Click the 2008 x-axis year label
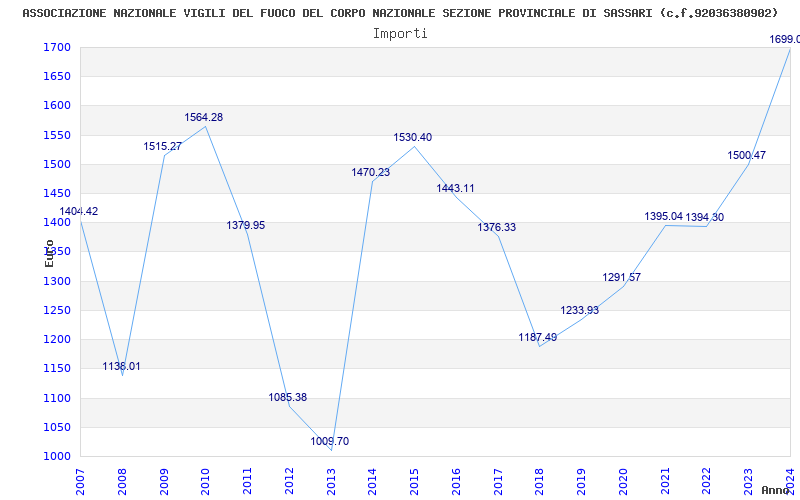The height and width of the screenshot is (500, 800). 121,482
